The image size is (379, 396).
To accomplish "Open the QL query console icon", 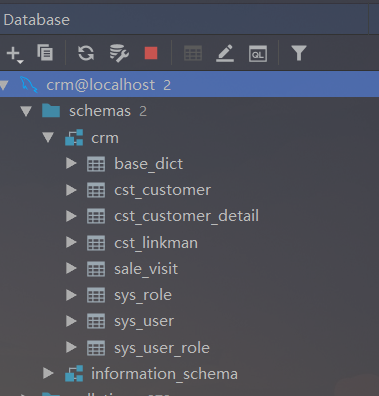I will tap(258, 53).
